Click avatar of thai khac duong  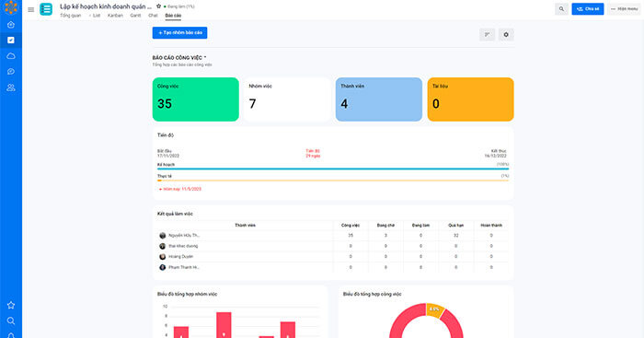coord(163,246)
